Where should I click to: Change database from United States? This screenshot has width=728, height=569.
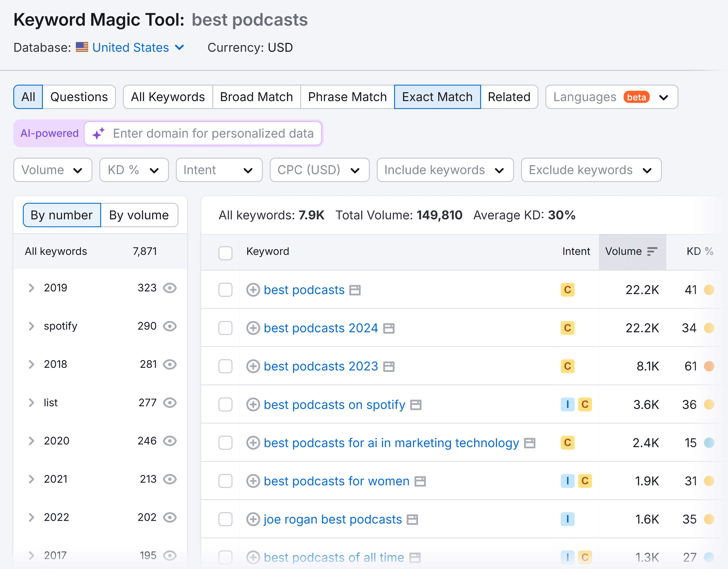138,48
